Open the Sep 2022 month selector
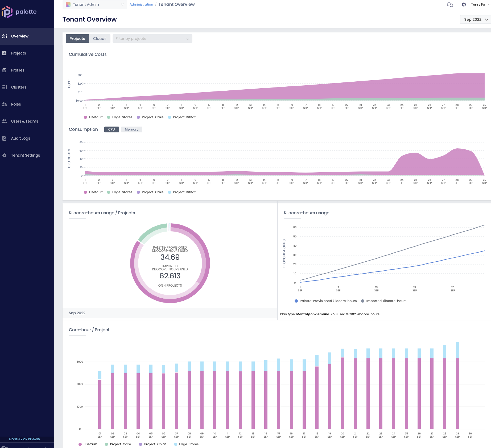Image resolution: width=491 pixels, height=448 pixels. point(476,19)
